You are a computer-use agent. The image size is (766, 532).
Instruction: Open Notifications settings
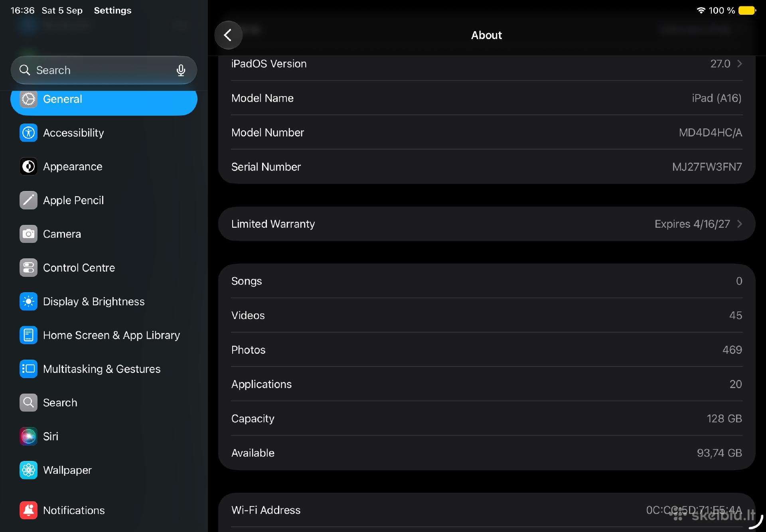[104, 510]
